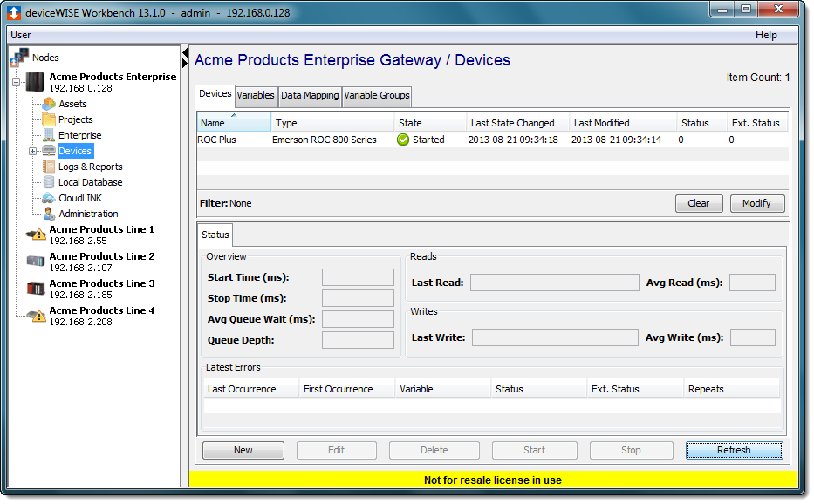Click the Enterprise icon in the tree

pos(48,135)
